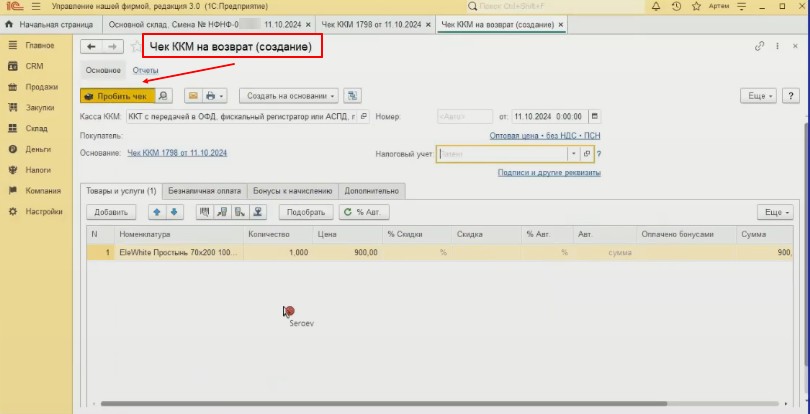Click the receipt preview magnifier button

[x=163, y=96]
